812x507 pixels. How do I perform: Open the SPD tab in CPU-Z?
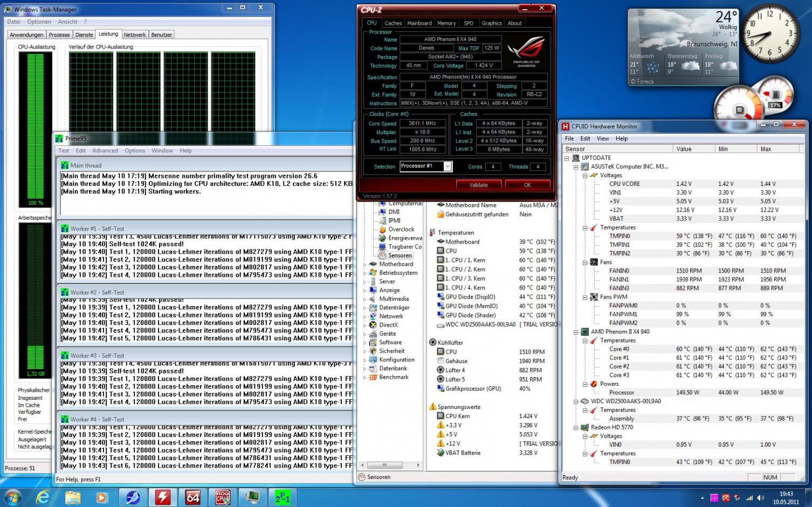pyautogui.click(x=469, y=23)
